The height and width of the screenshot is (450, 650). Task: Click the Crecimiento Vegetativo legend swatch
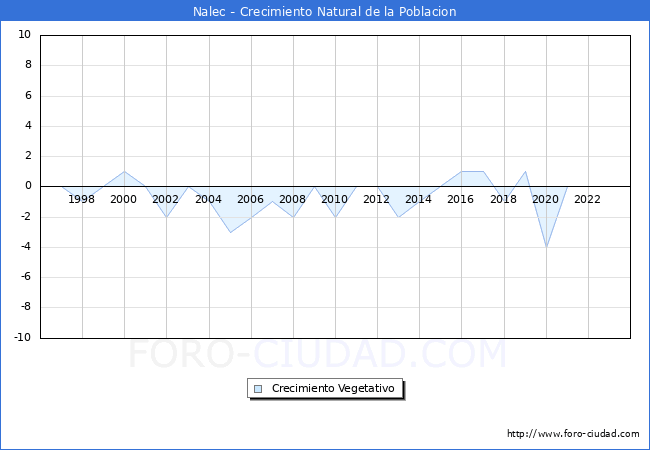[258, 389]
